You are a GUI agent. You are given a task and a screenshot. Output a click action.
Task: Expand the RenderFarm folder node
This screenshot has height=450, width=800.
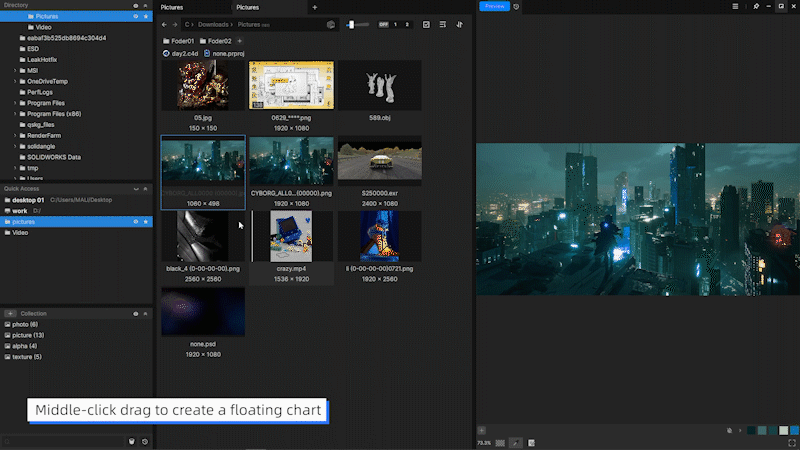[15, 136]
